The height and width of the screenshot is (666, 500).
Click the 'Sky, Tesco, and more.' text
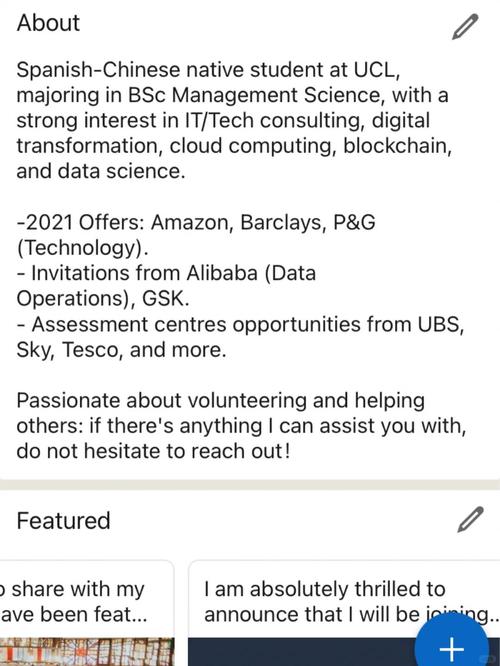click(x=121, y=350)
